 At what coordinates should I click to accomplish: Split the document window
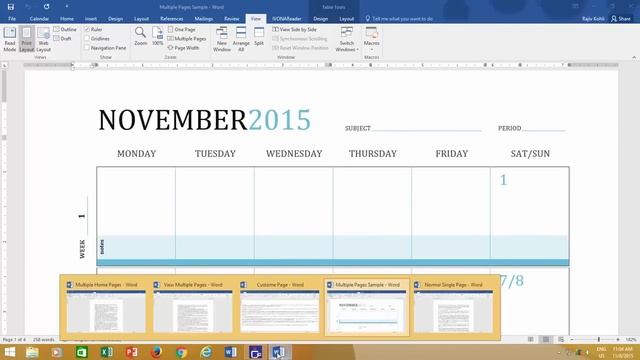pos(259,36)
